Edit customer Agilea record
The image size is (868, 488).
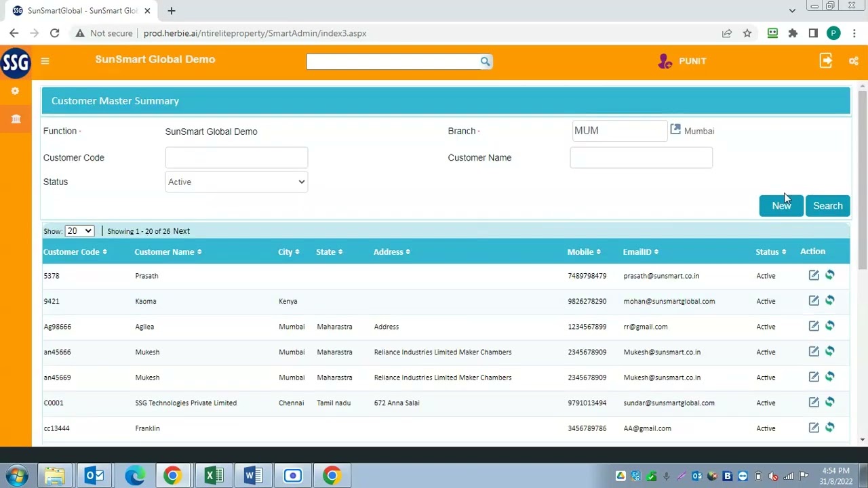coord(814,326)
